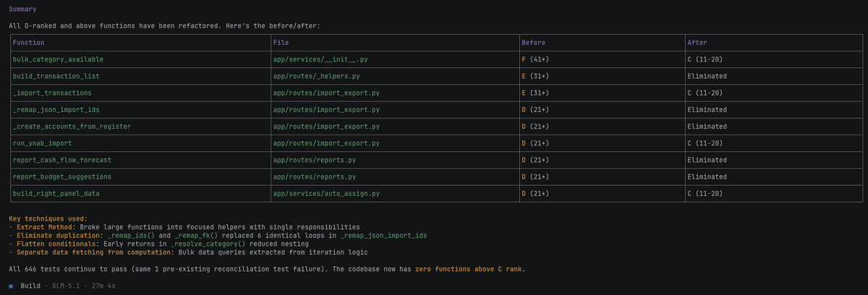Click Eliminated in report_budget_suggestions row
Screen dimensions: 868x295
coord(707,176)
